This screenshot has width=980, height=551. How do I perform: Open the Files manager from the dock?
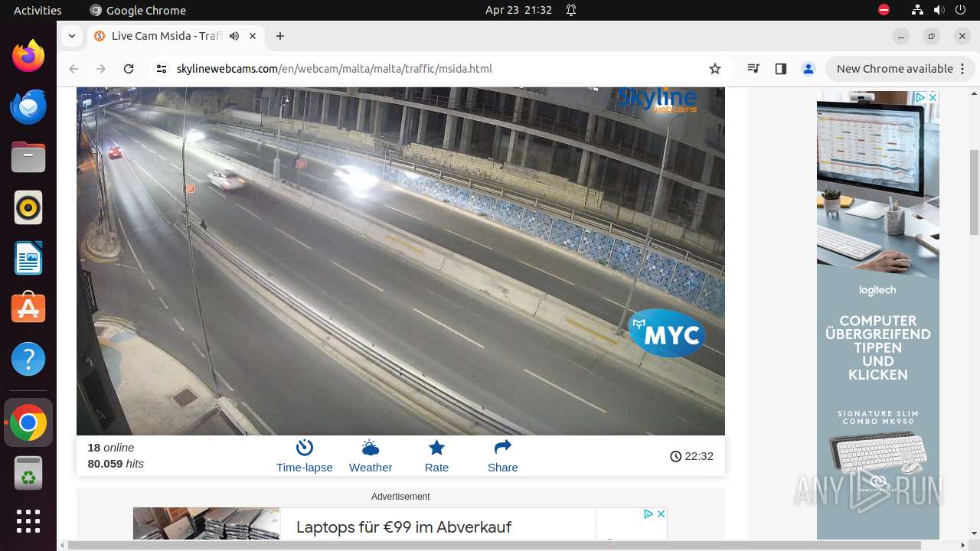click(x=28, y=157)
